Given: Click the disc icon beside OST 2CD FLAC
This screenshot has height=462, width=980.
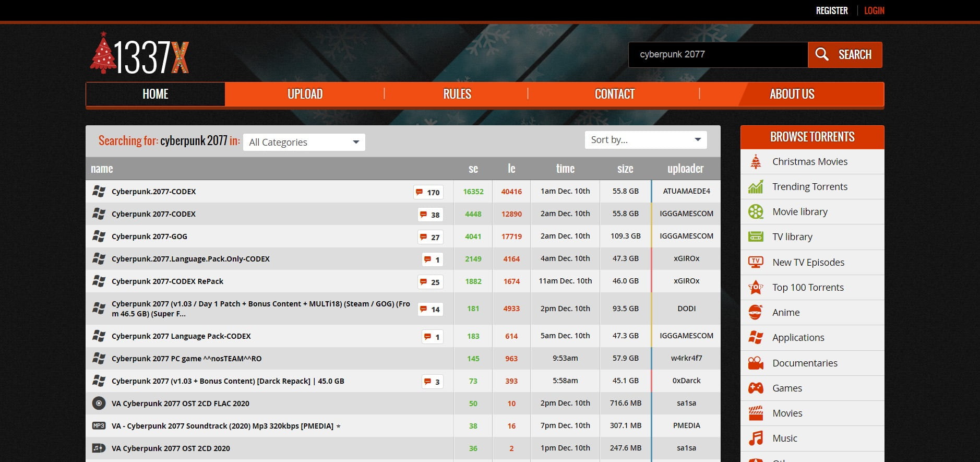Looking at the screenshot, I should (99, 403).
